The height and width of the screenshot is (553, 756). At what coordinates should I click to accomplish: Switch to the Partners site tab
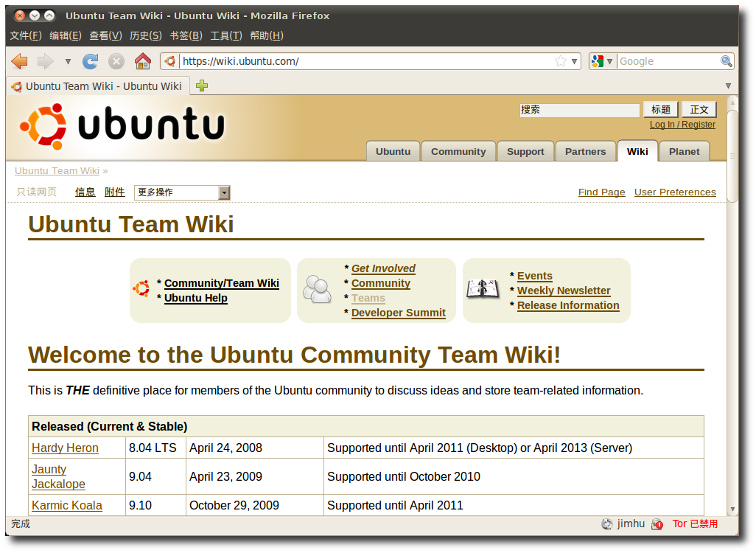(585, 151)
